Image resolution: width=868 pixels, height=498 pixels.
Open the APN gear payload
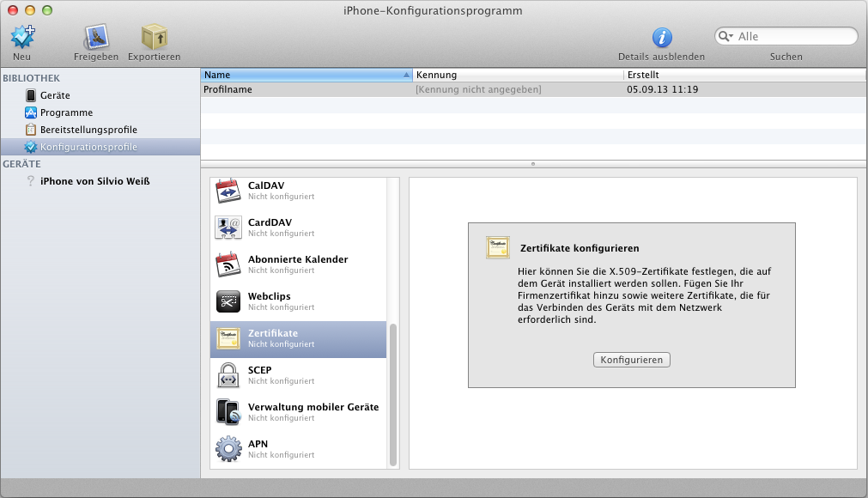click(x=299, y=449)
